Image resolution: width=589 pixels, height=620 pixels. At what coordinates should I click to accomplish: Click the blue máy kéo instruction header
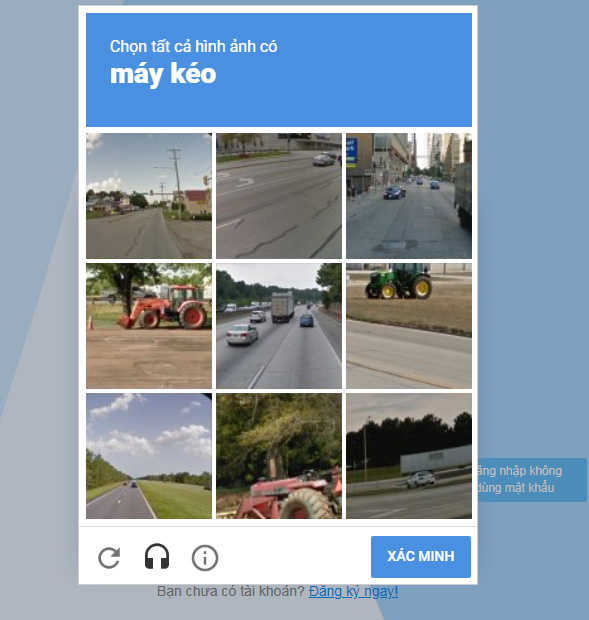(279, 70)
